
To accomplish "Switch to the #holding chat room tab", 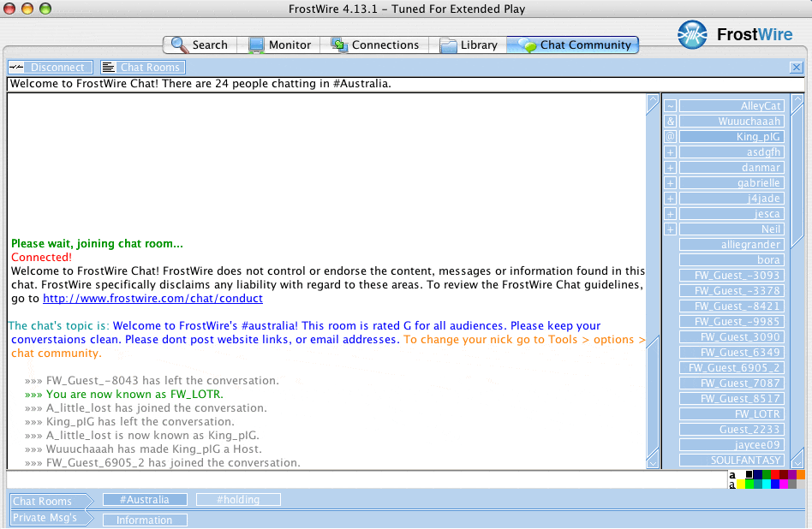I will coord(238,500).
